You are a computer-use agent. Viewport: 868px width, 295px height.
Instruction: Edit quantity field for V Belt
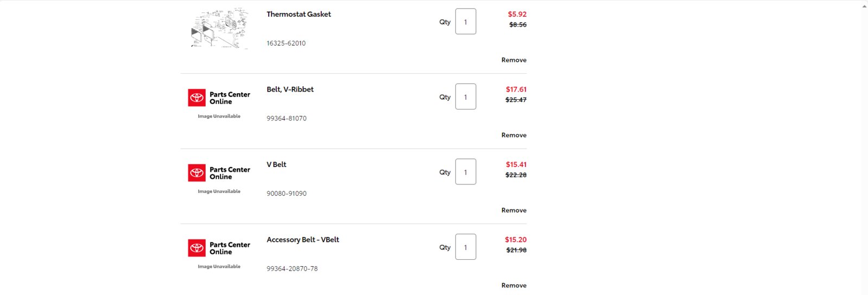click(x=466, y=172)
